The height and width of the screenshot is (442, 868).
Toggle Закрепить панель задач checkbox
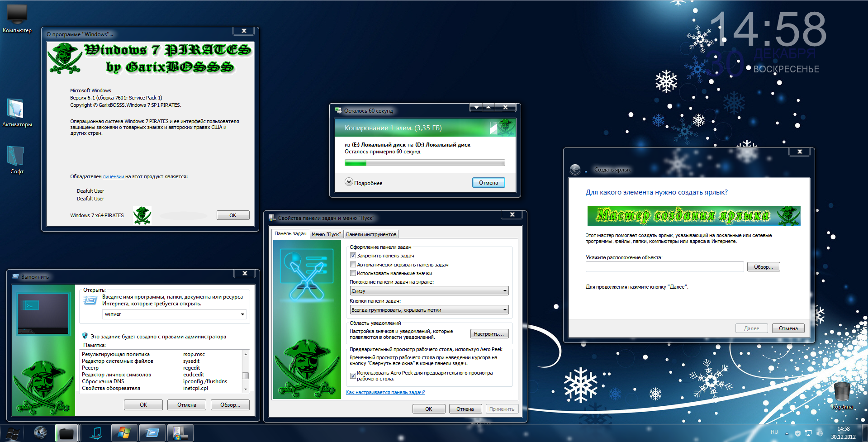(x=353, y=256)
